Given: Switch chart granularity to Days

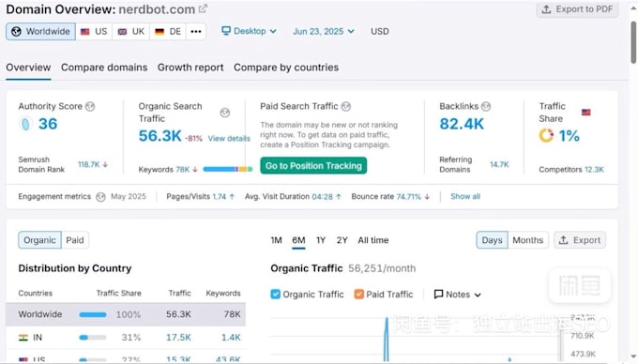Looking at the screenshot, I should (492, 240).
